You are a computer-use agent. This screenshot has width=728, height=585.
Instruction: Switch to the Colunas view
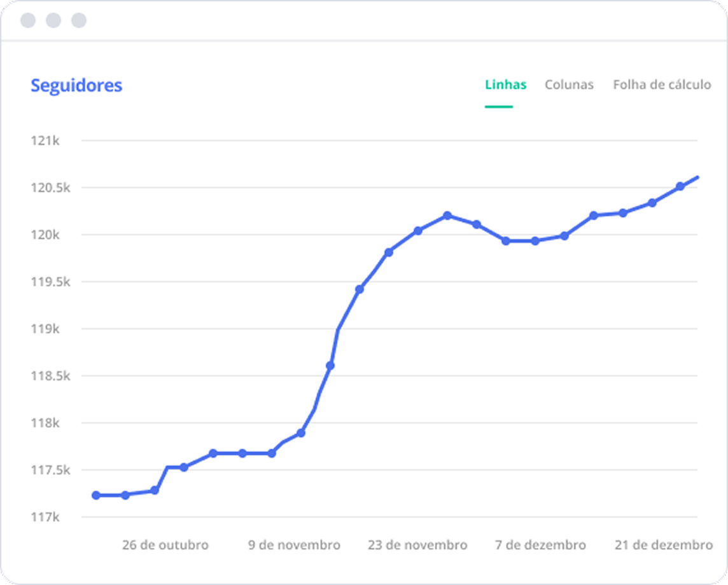click(569, 85)
